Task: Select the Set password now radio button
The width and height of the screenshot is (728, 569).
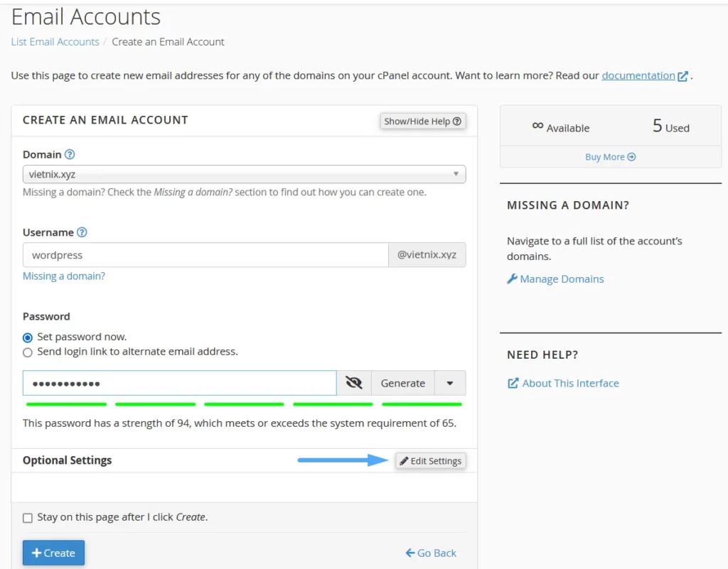Action: (x=27, y=337)
